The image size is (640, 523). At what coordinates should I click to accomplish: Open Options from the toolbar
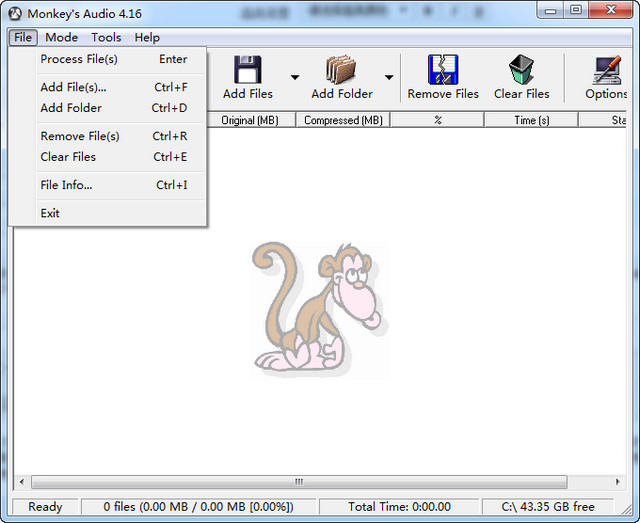point(607,78)
